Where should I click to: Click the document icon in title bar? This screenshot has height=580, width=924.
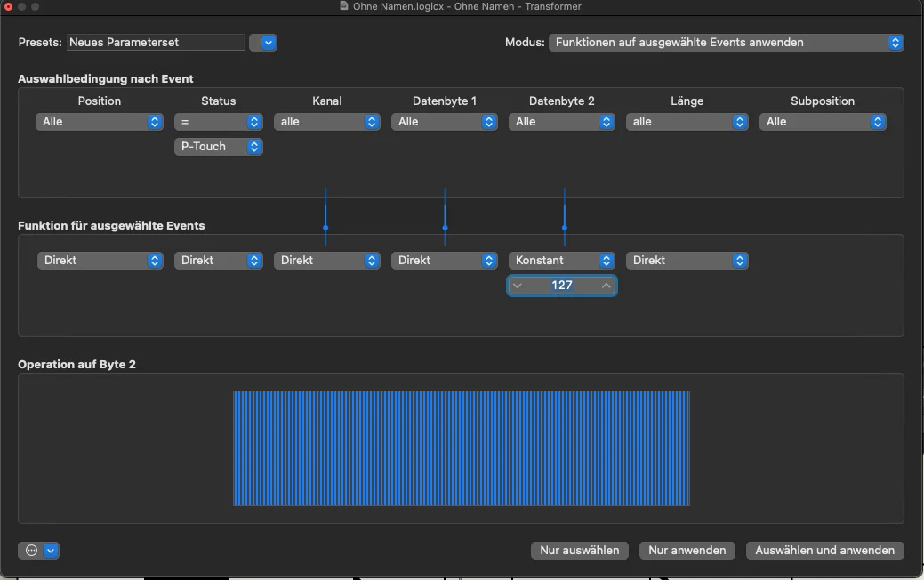(x=344, y=6)
